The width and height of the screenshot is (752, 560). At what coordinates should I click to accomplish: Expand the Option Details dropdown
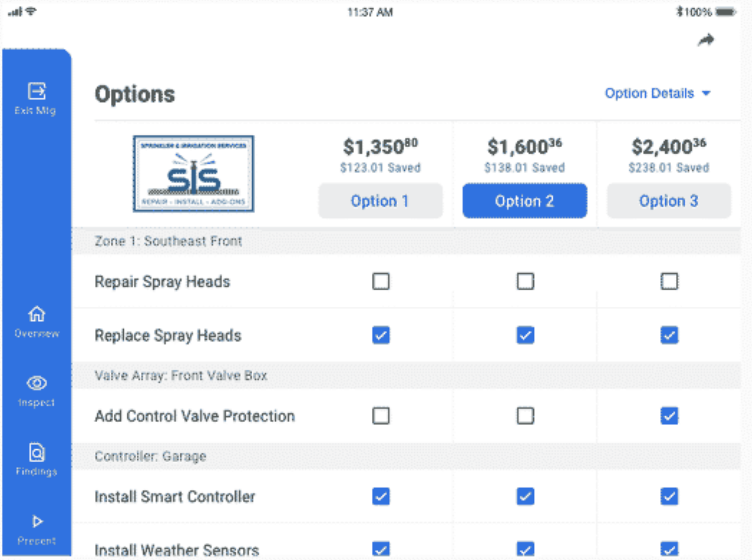[650, 93]
